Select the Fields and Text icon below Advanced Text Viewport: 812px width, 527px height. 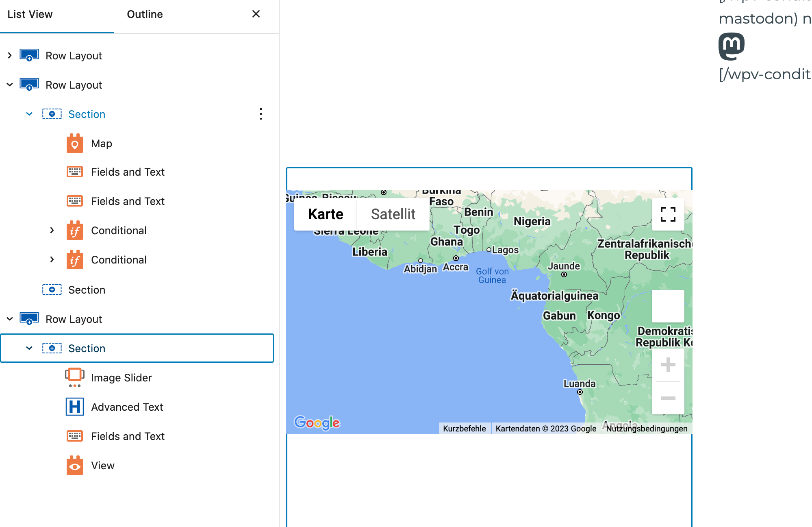tap(75, 436)
